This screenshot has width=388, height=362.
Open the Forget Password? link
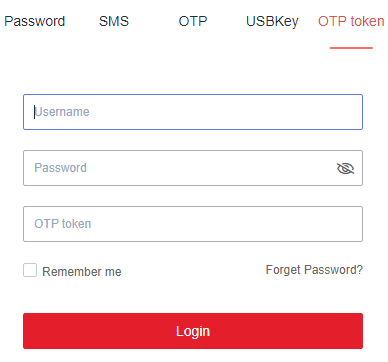coord(314,270)
